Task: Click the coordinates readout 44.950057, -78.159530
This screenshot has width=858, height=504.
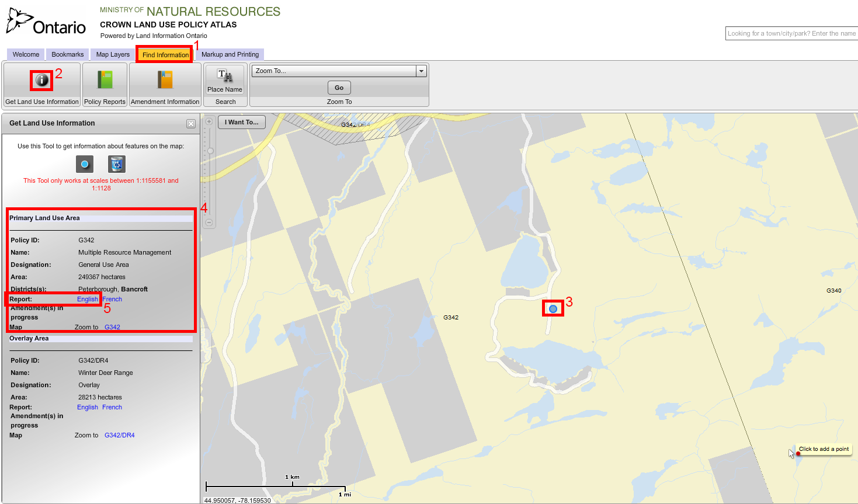Action: coord(237,500)
